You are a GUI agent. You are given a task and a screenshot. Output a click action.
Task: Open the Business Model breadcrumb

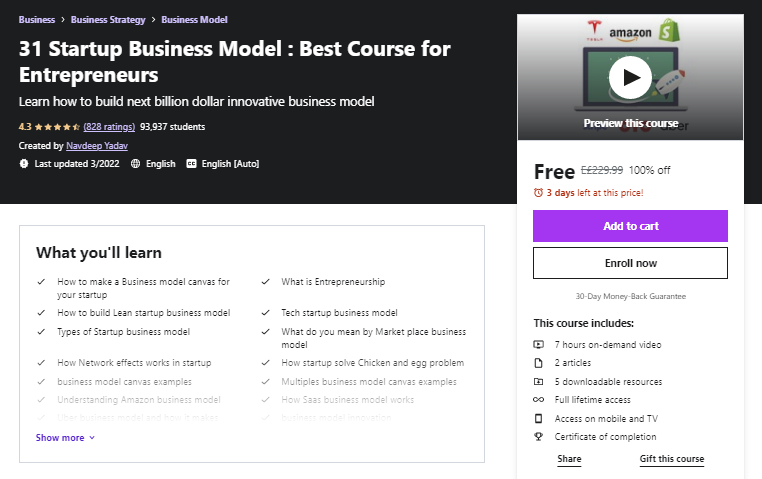pos(194,19)
